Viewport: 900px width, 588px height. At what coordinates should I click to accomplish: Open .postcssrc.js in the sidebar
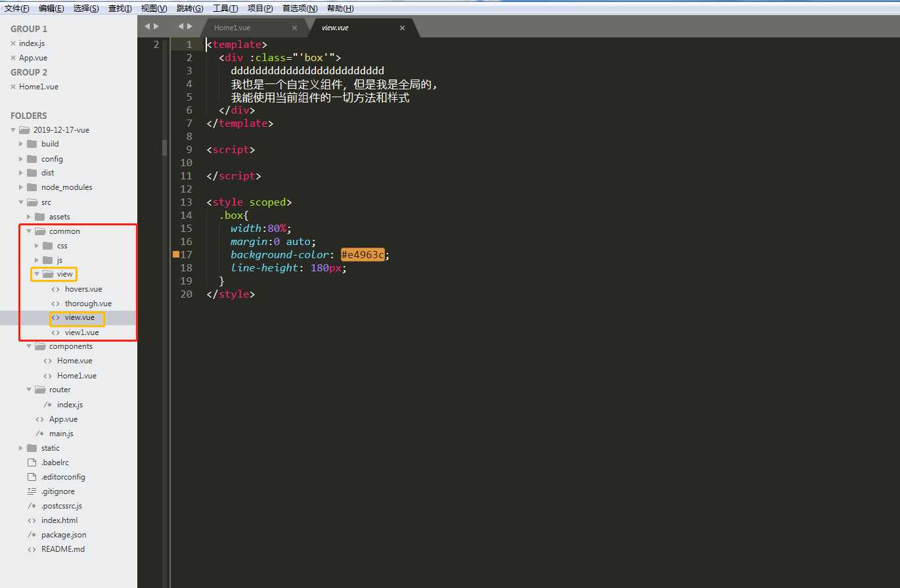tap(62, 506)
